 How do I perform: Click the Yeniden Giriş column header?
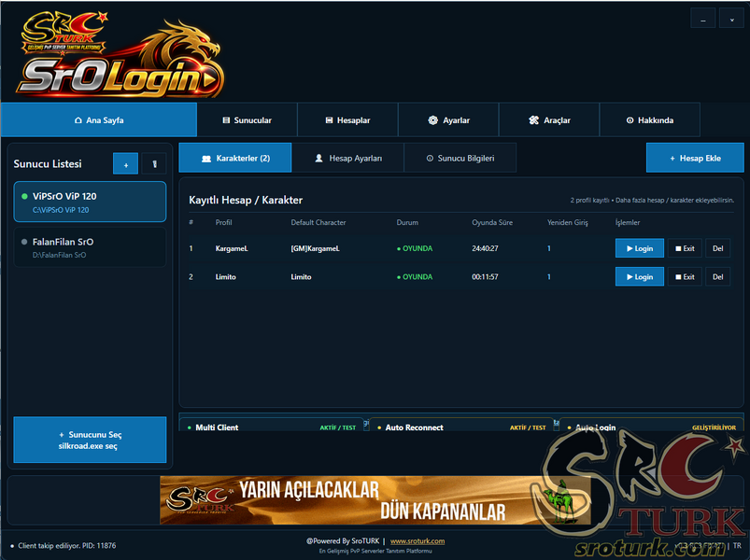point(568,222)
